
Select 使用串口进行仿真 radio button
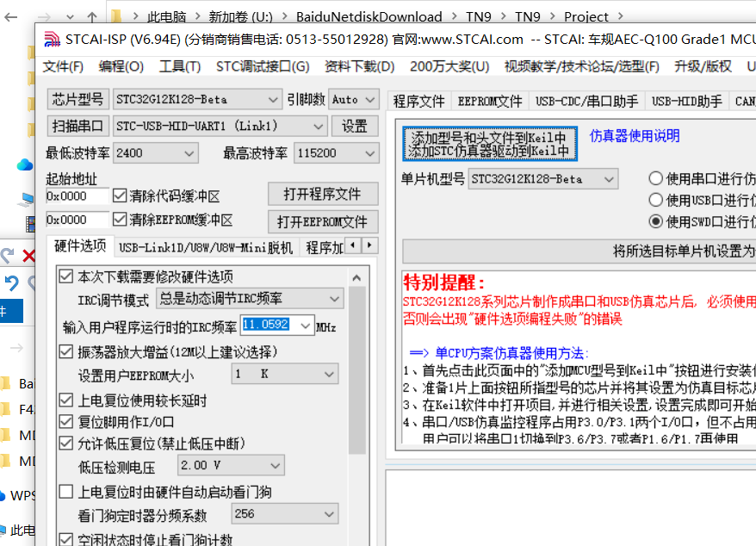coord(655,178)
